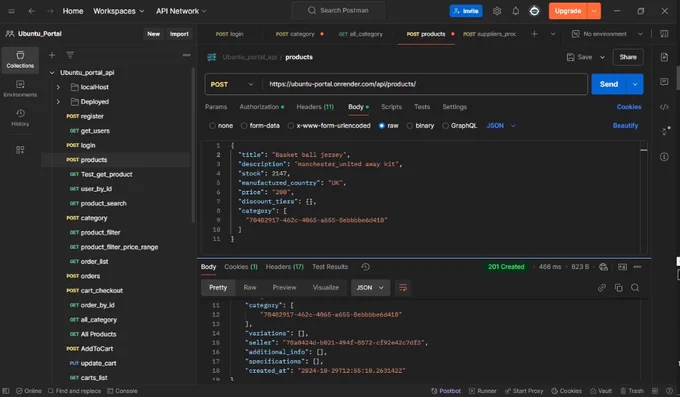Open the Cookies link
Image resolution: width=680 pixels, height=397 pixels.
[629, 107]
